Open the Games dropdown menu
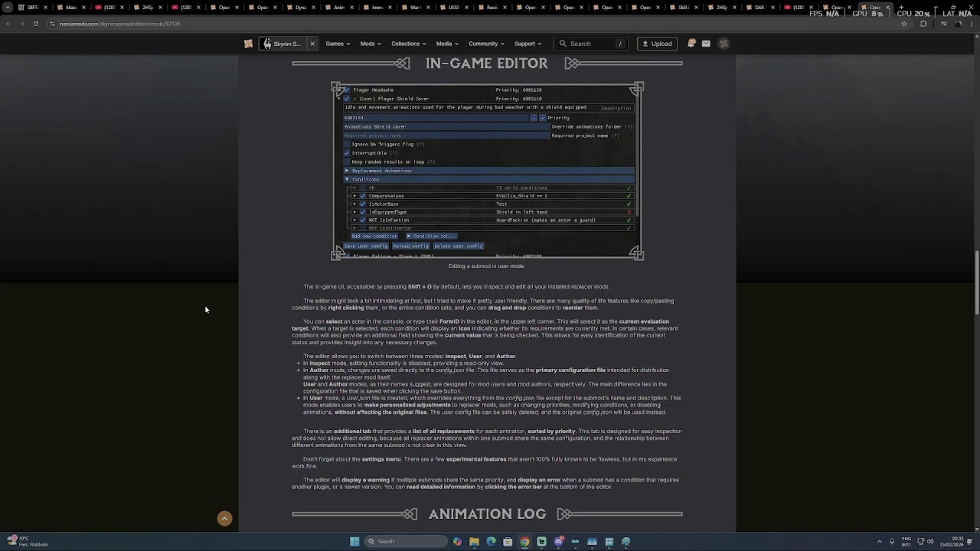The height and width of the screenshot is (551, 980). (x=338, y=44)
